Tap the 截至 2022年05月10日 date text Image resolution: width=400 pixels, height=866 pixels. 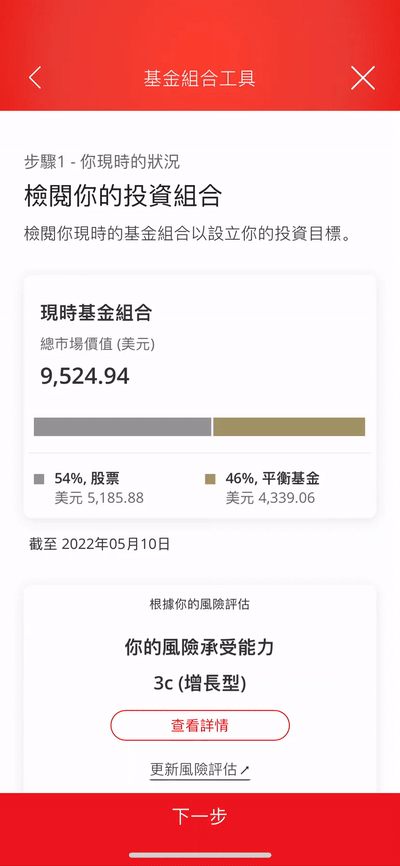(x=99, y=545)
